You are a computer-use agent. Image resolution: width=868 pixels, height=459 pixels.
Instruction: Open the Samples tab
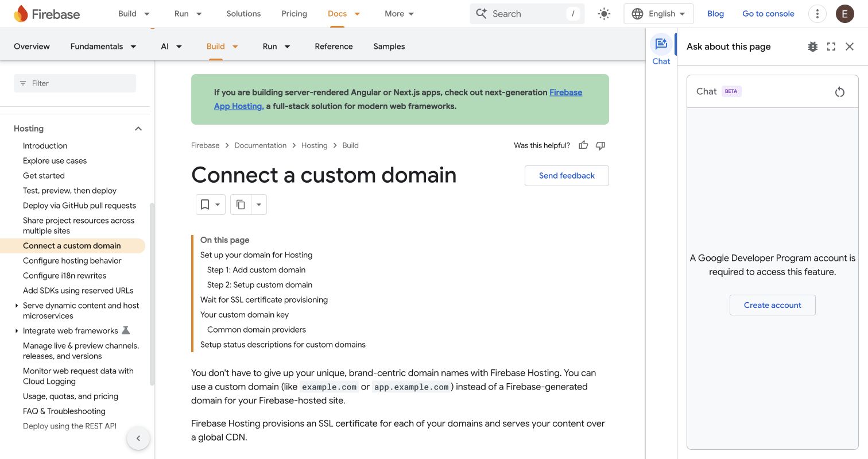pos(389,47)
